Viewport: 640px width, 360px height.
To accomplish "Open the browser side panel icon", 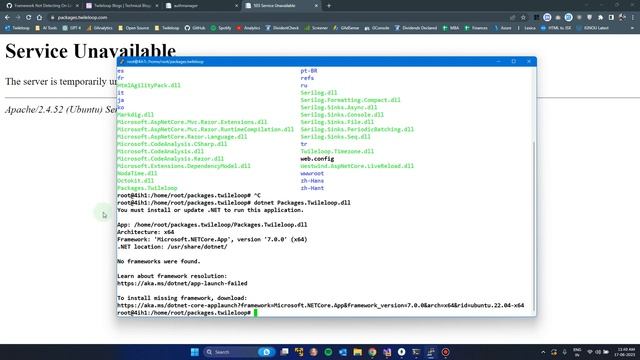I will click(x=611, y=18).
